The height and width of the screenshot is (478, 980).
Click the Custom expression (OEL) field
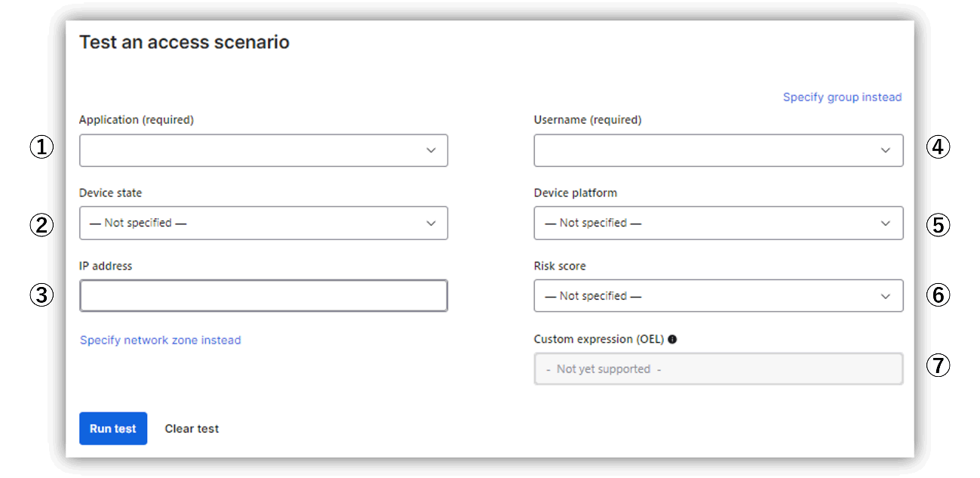[717, 369]
